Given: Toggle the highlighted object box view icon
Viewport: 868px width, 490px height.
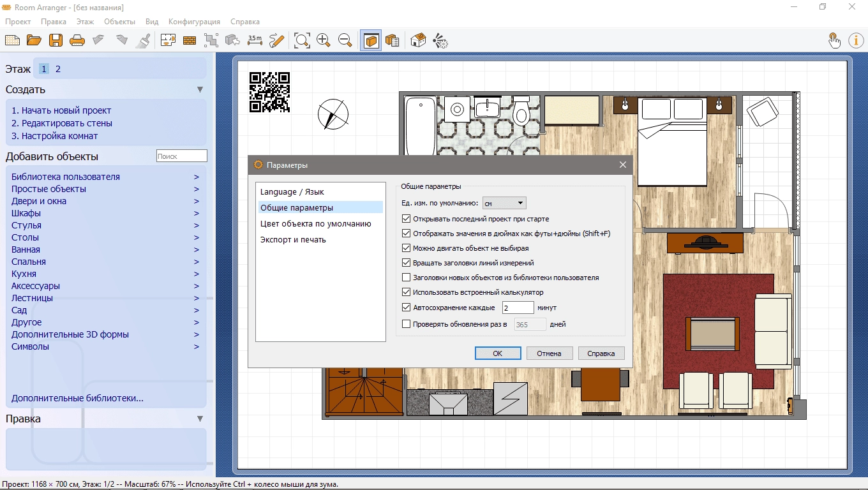Looking at the screenshot, I should (371, 40).
